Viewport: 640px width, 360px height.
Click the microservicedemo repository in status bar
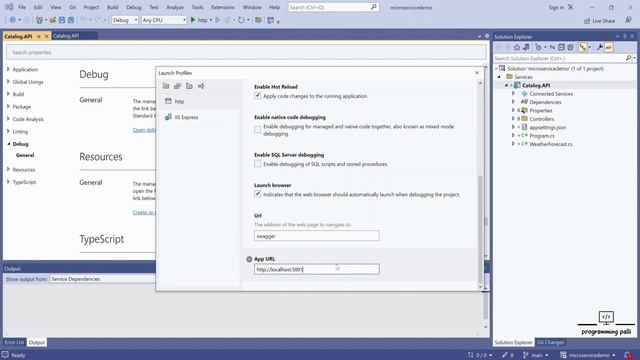pyautogui.click(x=588, y=355)
